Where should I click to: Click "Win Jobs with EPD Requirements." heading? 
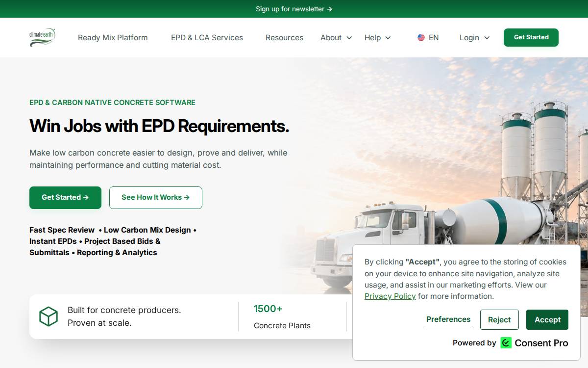159,126
